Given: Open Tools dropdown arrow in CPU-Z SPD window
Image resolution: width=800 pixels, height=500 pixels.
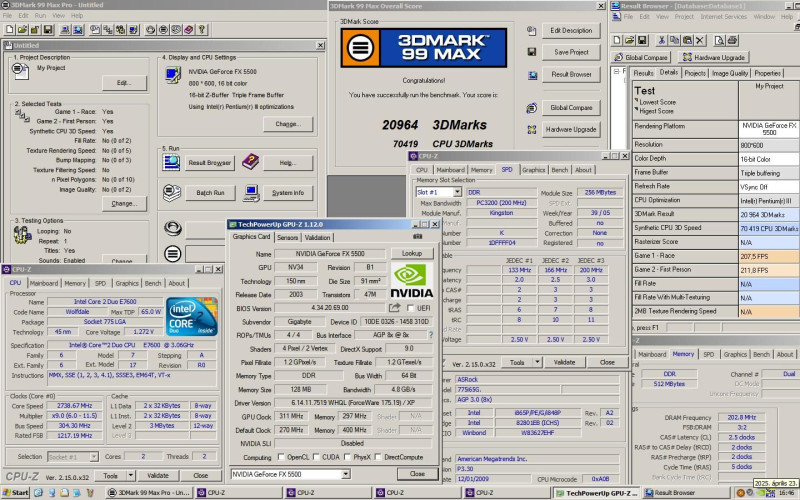Looking at the screenshot, I should 537,362.
